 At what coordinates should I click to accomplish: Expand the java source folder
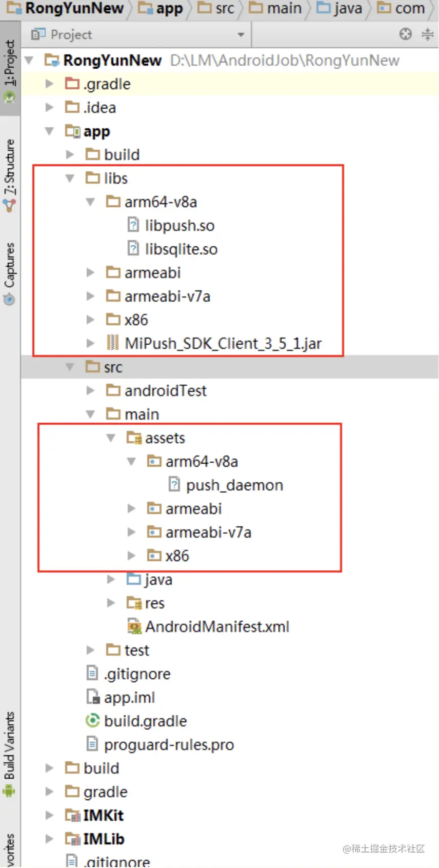tap(111, 579)
